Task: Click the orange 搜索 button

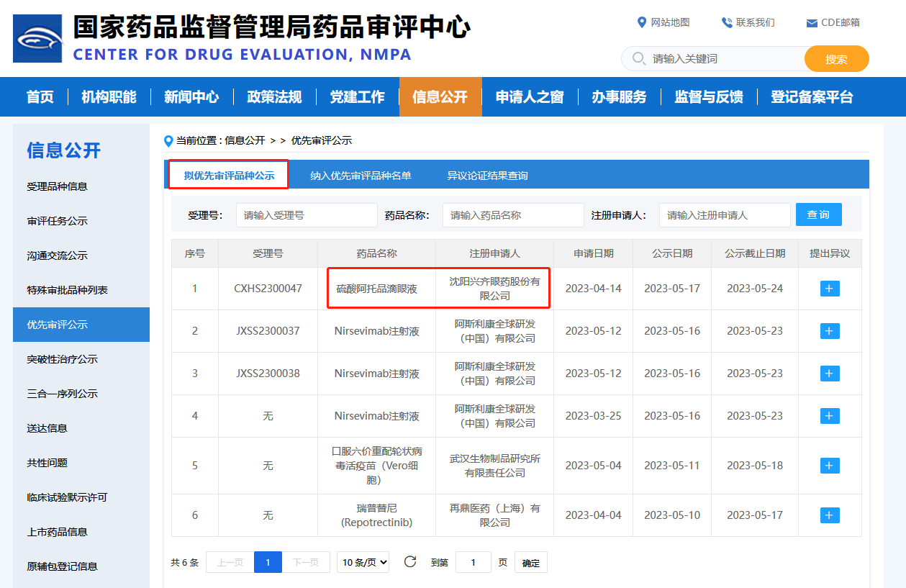Action: coord(836,59)
